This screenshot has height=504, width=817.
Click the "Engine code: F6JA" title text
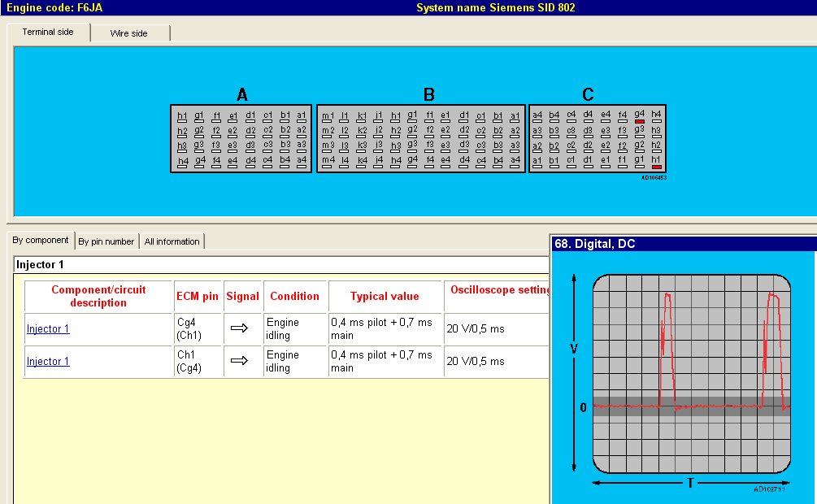pos(54,8)
